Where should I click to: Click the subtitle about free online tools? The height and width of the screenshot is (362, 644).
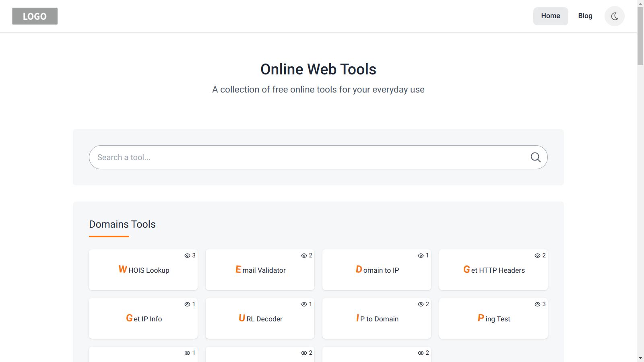point(318,89)
